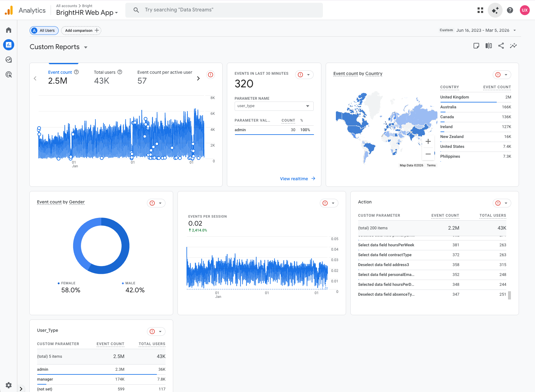This screenshot has width=535, height=392.
Task: Open the Insights trend icon
Action: [x=513, y=46]
